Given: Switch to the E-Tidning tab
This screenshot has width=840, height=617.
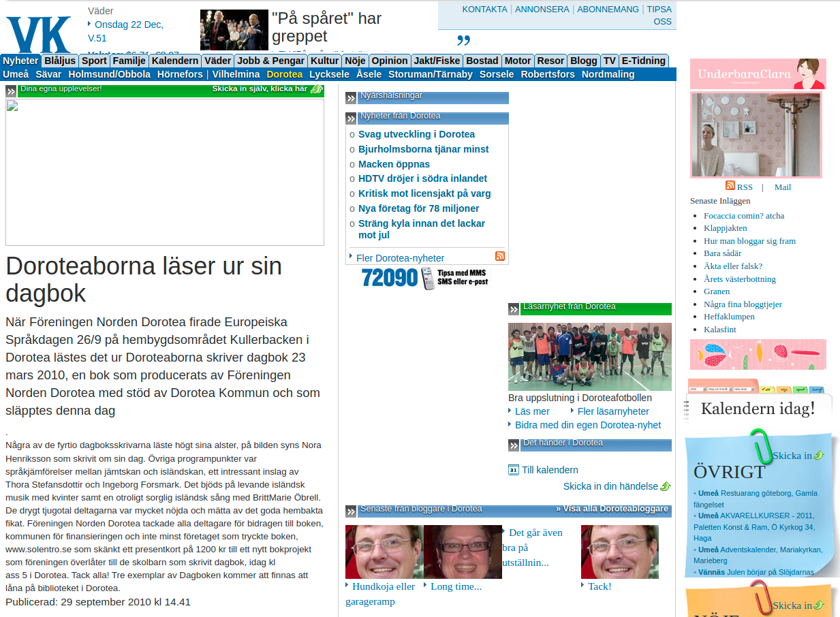Looking at the screenshot, I should click(x=643, y=61).
